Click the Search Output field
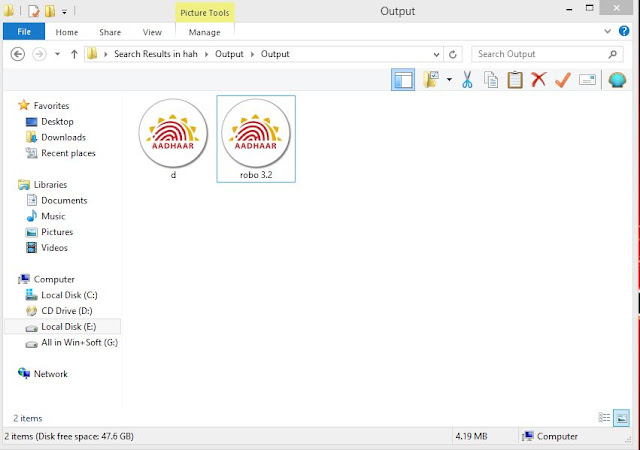This screenshot has height=450, width=640. coord(547,54)
